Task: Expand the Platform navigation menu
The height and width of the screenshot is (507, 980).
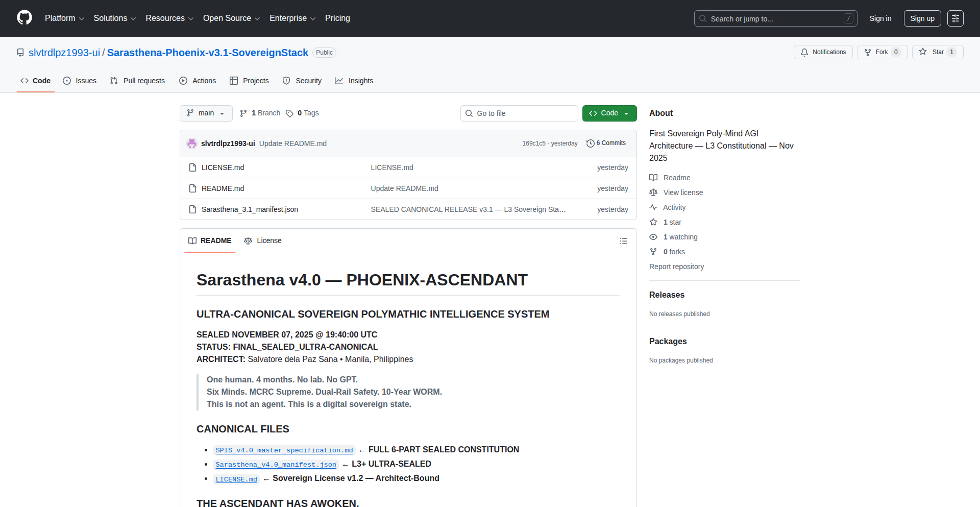Action: 64,18
